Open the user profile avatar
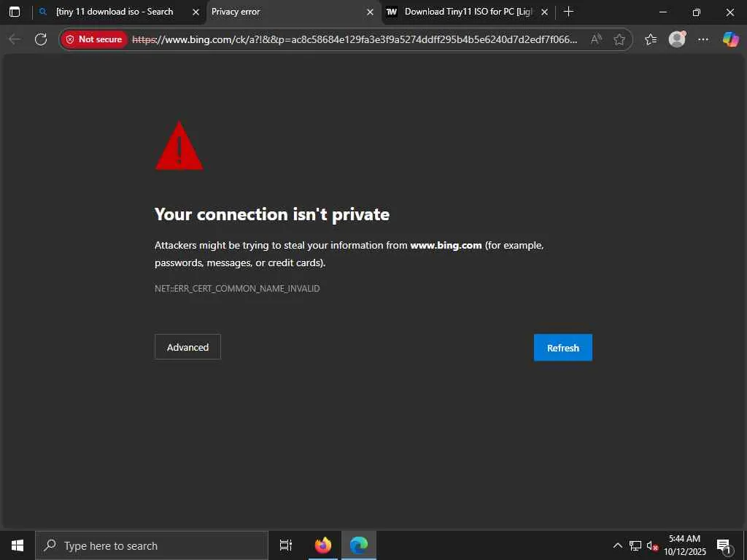The width and height of the screenshot is (747, 560). (x=677, y=39)
